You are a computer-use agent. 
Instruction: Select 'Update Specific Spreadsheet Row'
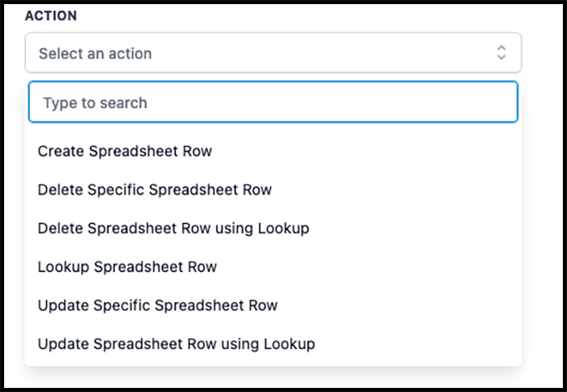point(273,305)
